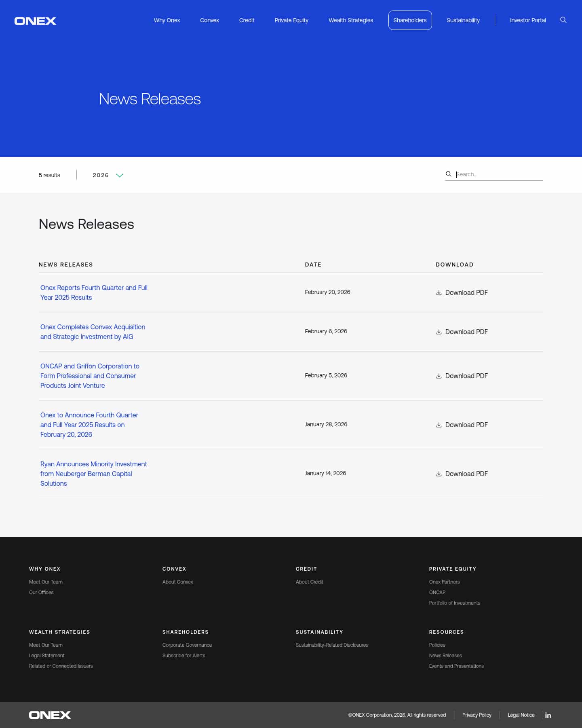
Task: Click download icon for February 5, 2026 release
Action: tap(439, 376)
